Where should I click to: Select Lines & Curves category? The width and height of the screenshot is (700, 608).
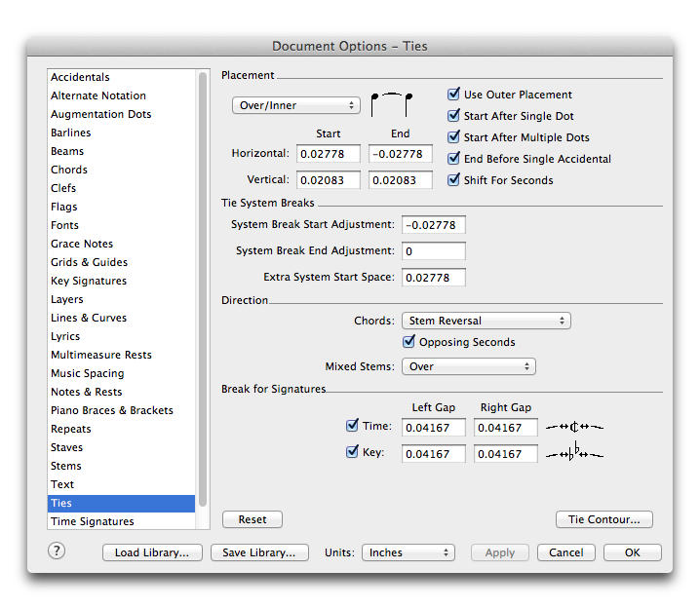pyautogui.click(x=122, y=318)
